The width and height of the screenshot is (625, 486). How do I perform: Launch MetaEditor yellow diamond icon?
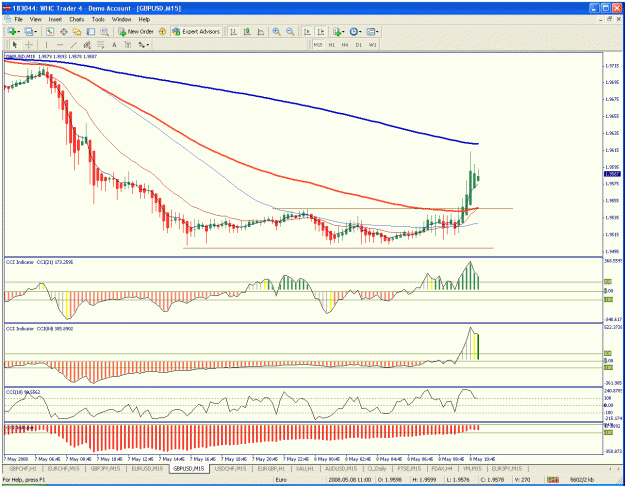162,31
